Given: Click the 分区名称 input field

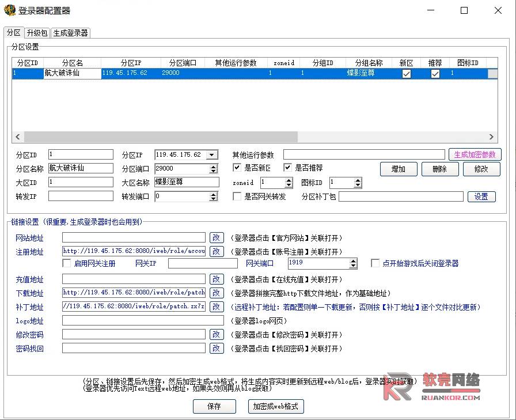Looking at the screenshot, I should point(81,168).
